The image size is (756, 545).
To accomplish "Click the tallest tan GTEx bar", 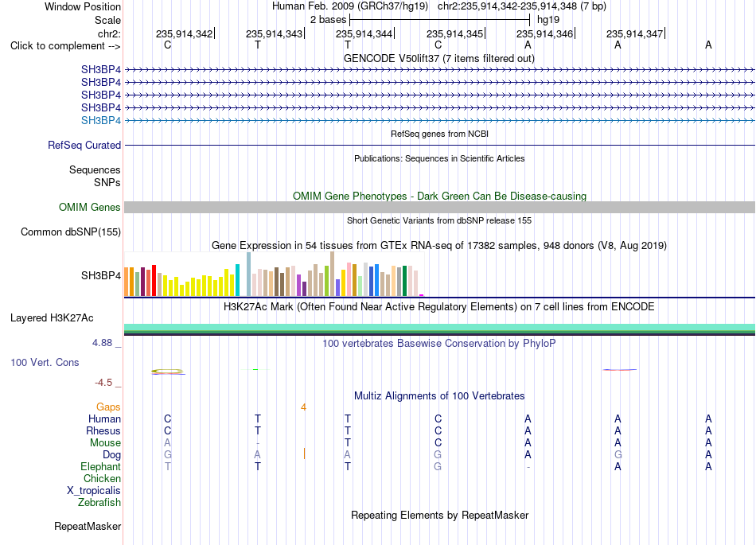I will click(332, 274).
